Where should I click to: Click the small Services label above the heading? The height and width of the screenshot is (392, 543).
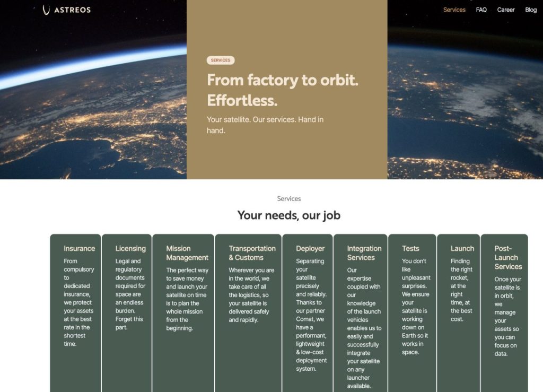pyautogui.click(x=289, y=198)
